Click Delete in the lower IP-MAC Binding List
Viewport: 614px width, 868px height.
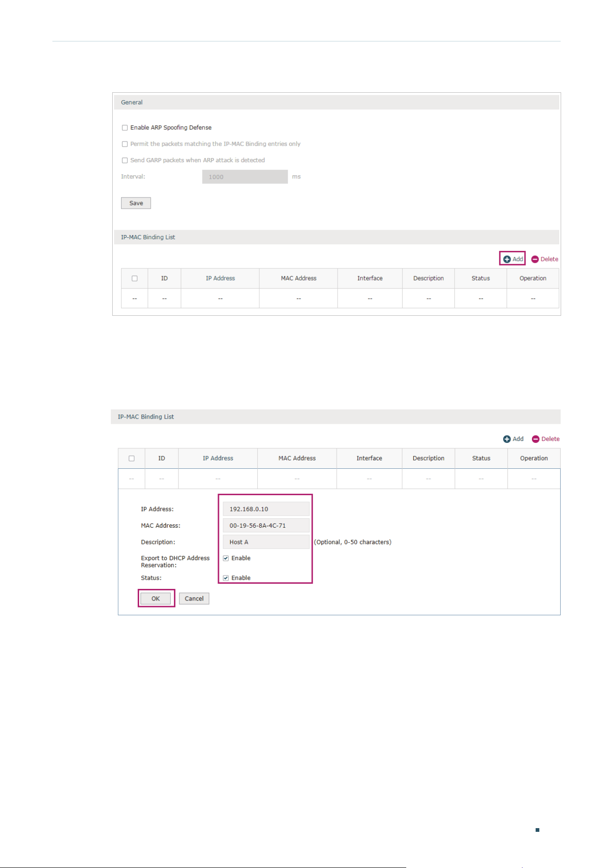tap(546, 439)
